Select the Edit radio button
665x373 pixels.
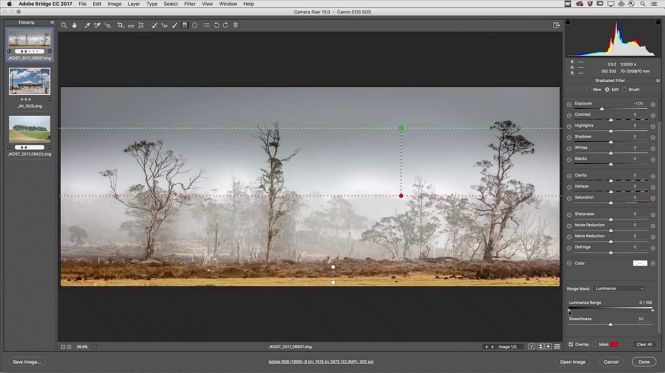coord(607,90)
